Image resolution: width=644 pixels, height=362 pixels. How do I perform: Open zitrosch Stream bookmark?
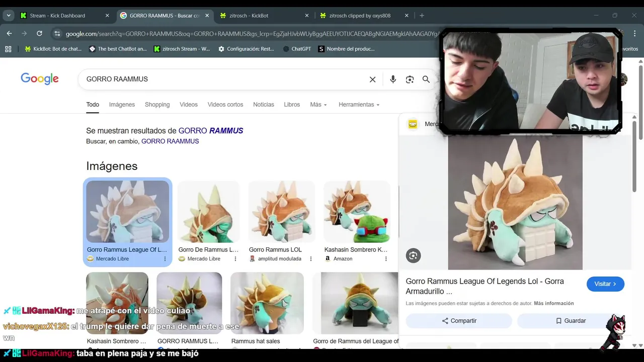pyautogui.click(x=182, y=49)
